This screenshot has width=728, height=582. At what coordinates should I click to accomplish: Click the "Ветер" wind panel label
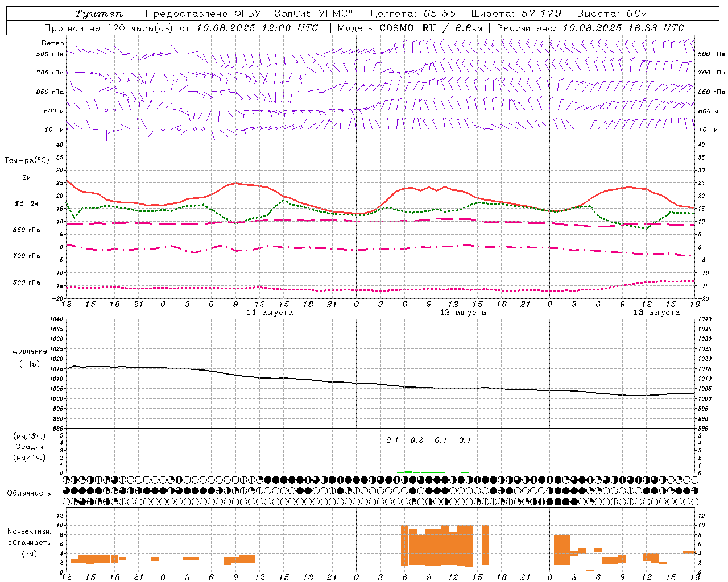point(53,43)
